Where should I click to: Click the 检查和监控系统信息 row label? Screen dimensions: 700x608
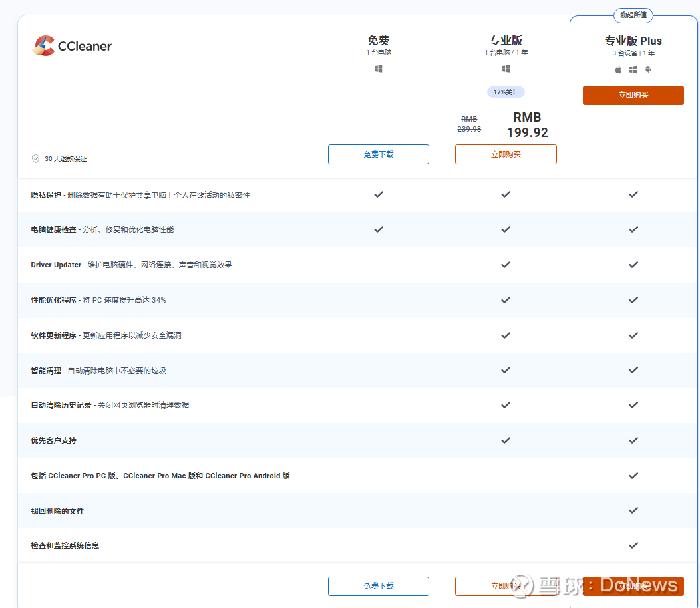tap(65, 545)
